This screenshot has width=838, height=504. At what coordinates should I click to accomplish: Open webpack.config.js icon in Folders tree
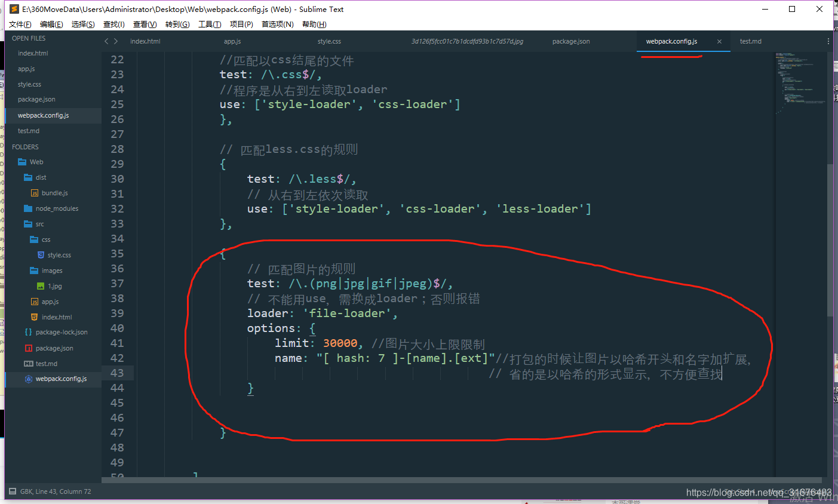coord(29,379)
